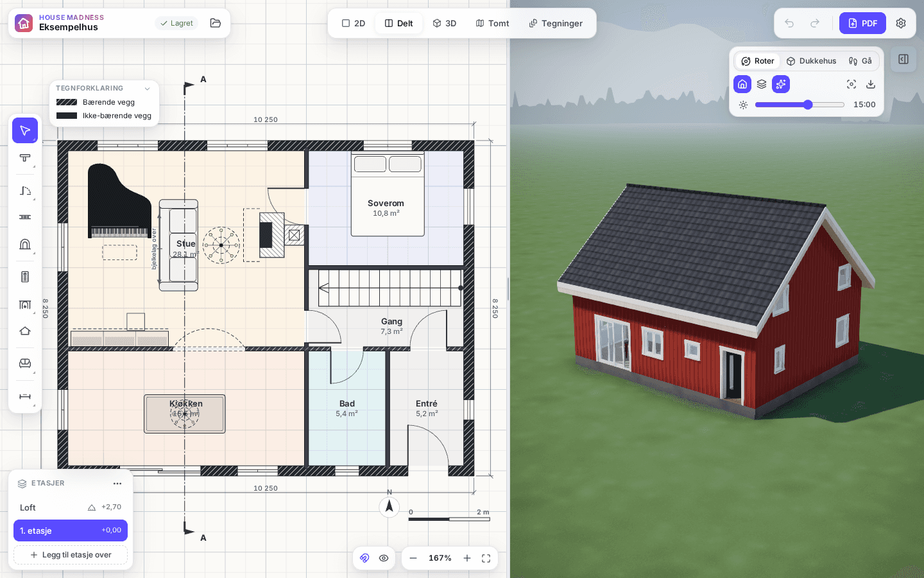Image resolution: width=924 pixels, height=578 pixels.
Task: Toggle the house exterior view
Action: (x=742, y=84)
